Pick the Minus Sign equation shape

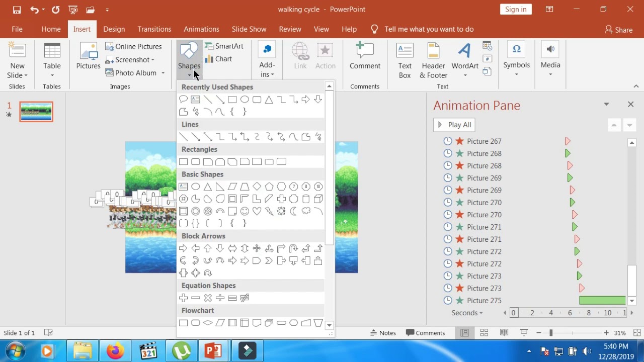(196, 298)
